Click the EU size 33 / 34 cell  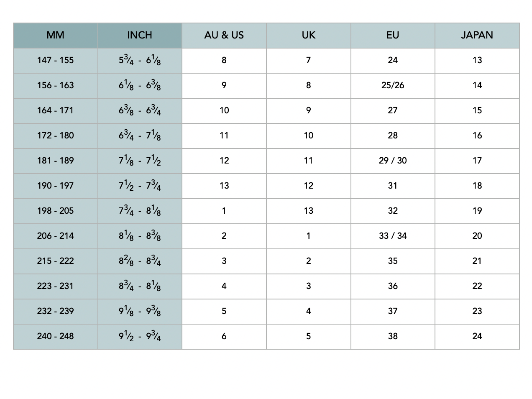pos(393,236)
